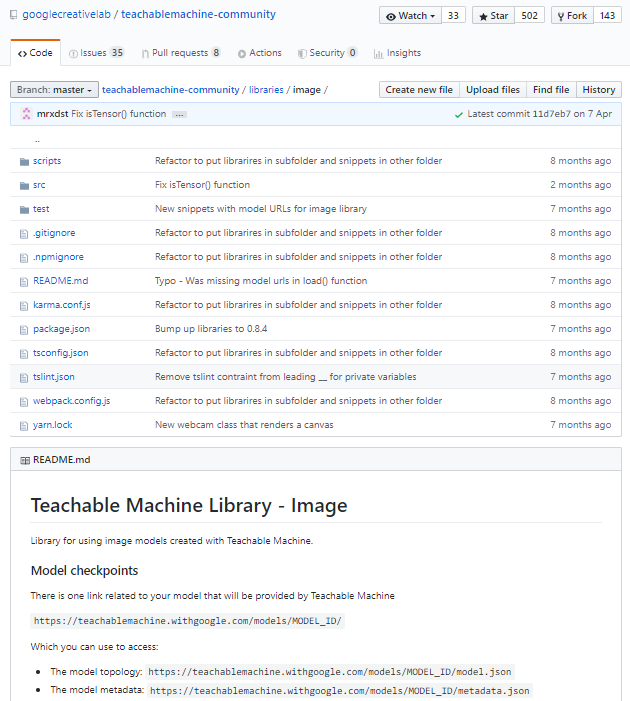Viewport: 630px width, 701px height.
Task: Open the Issues tab
Action: (96, 53)
